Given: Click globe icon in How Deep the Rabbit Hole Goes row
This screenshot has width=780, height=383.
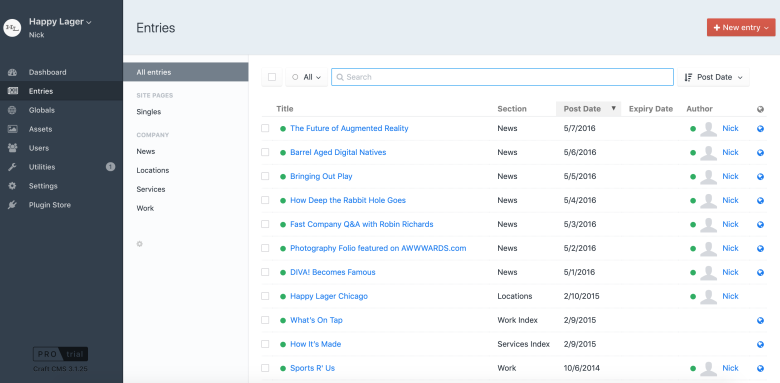Looking at the screenshot, I should tap(760, 200).
